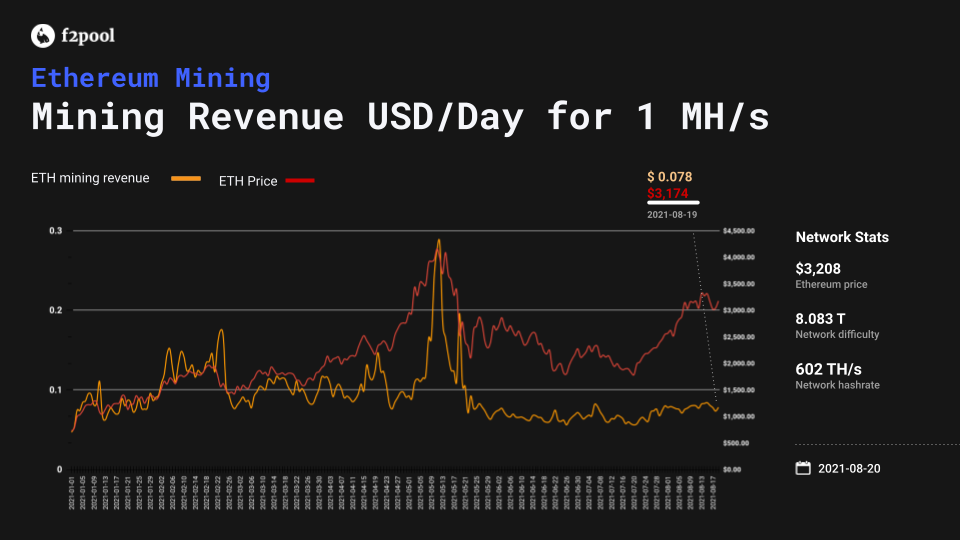Click the $4,000.00 right axis label
This screenshot has width=960, height=540.
738,257
